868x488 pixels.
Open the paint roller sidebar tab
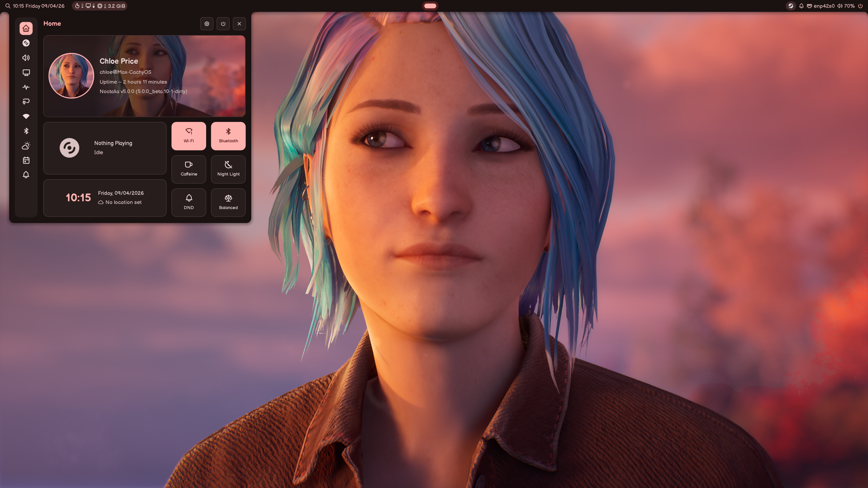[26, 102]
